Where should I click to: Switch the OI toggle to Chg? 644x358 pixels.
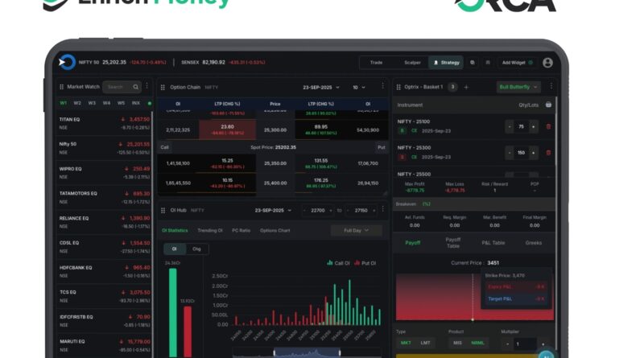coord(196,249)
